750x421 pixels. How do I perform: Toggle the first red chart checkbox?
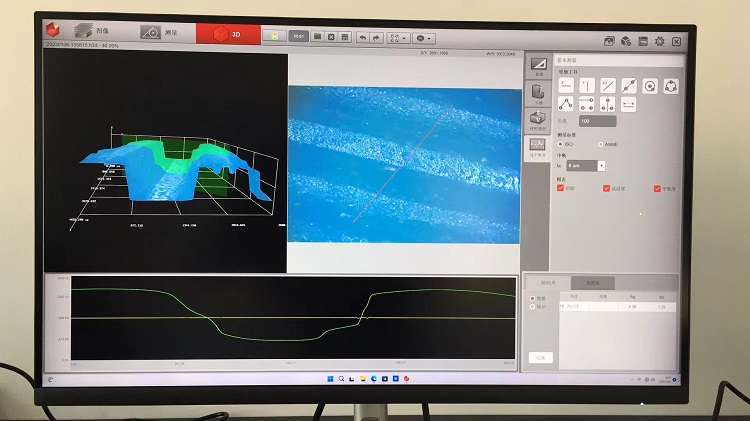(560, 187)
